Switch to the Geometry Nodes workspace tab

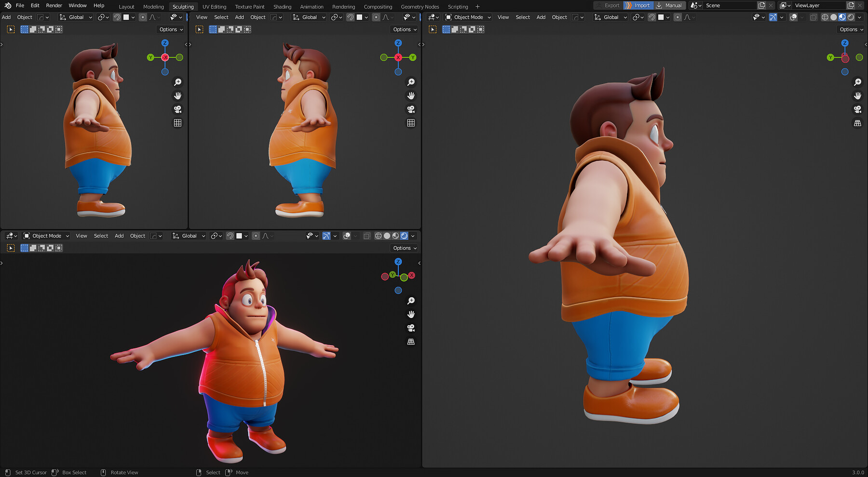tap(420, 7)
